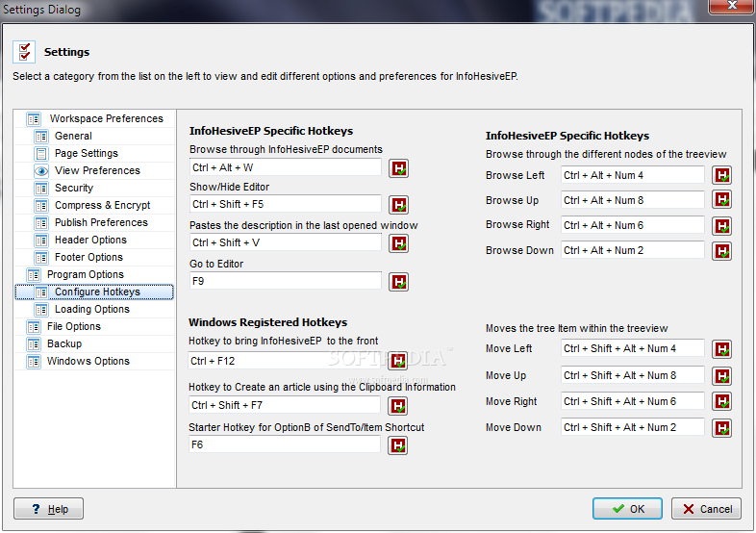Click the icon beside Program Options

[34, 274]
